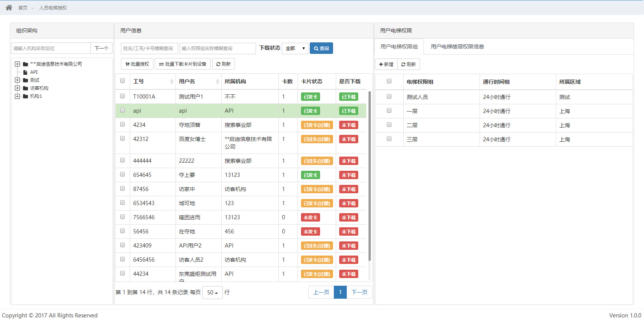The height and width of the screenshot is (322, 644).
Task: Toggle select-all checkbox in user table
Action: (x=122, y=81)
